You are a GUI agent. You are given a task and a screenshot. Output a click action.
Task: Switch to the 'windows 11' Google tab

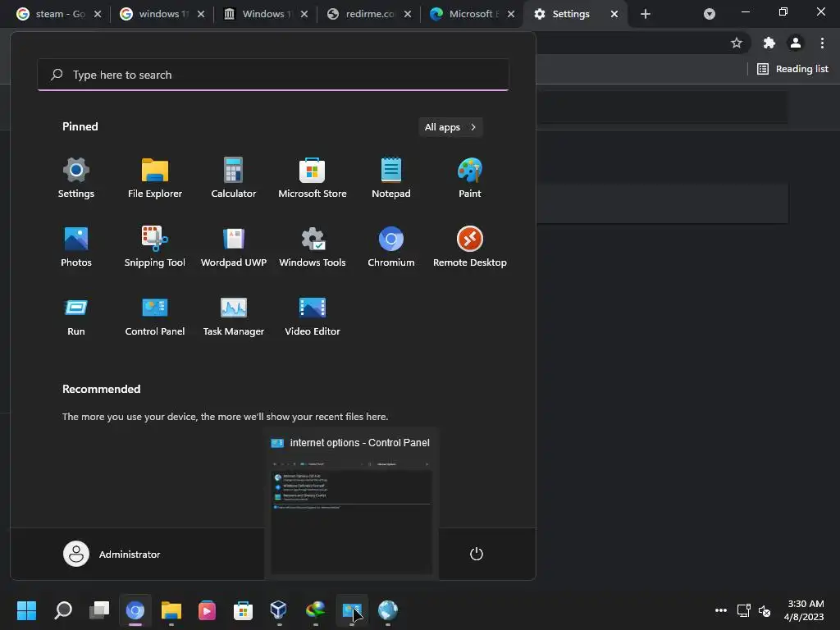point(161,14)
